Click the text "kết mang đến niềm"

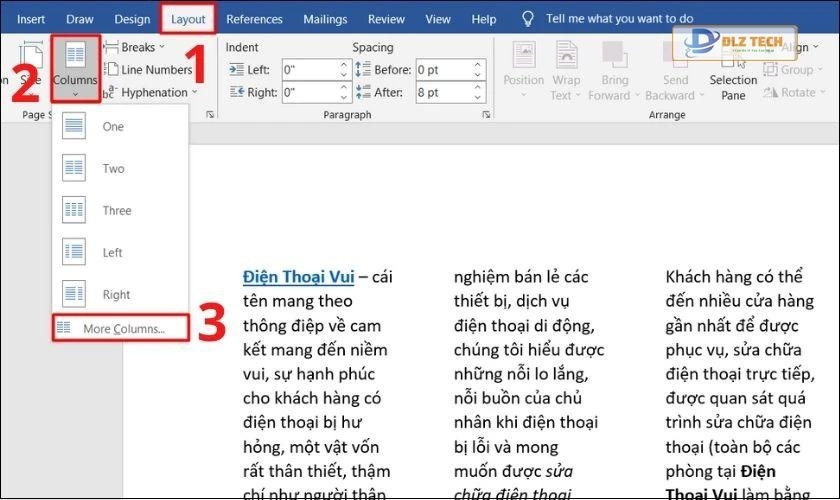click(315, 350)
